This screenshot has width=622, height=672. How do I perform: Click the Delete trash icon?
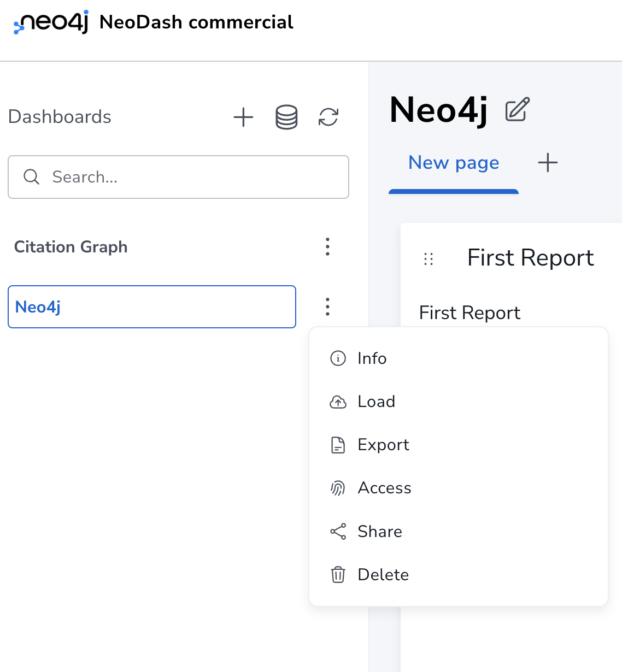point(338,575)
